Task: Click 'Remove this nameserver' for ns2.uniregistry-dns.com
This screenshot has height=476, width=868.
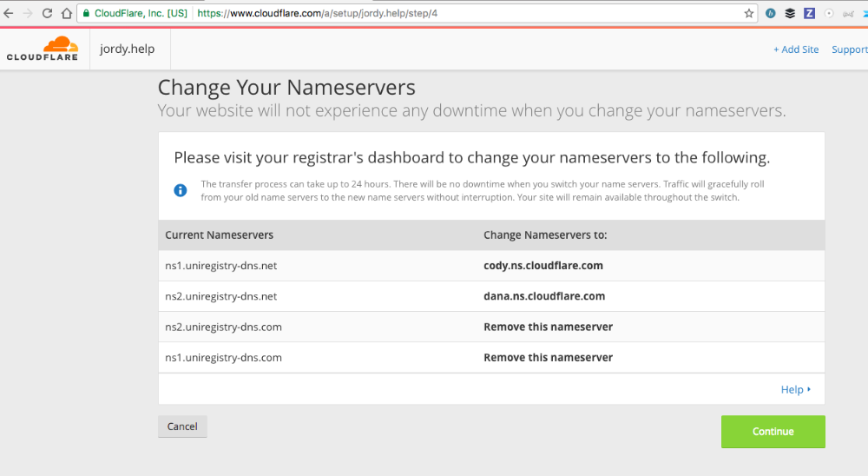Action: (x=548, y=327)
